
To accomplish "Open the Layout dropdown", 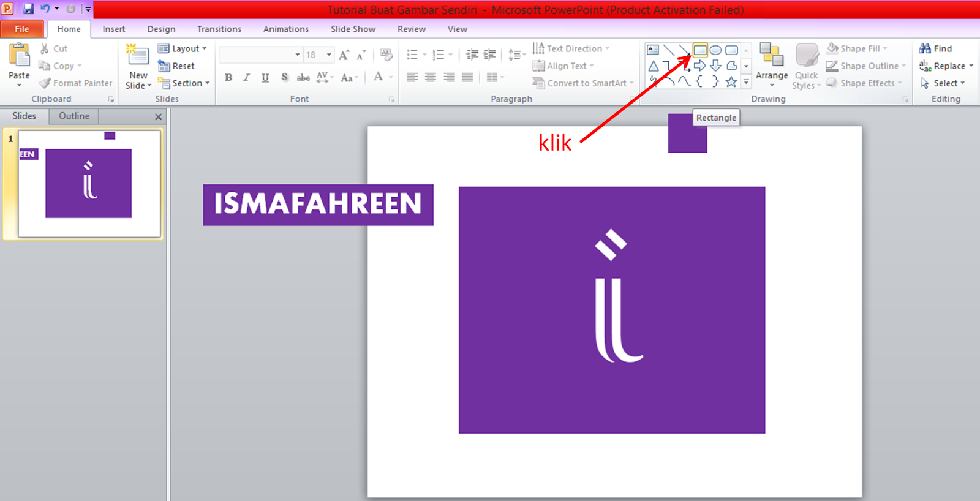I will pos(183,48).
